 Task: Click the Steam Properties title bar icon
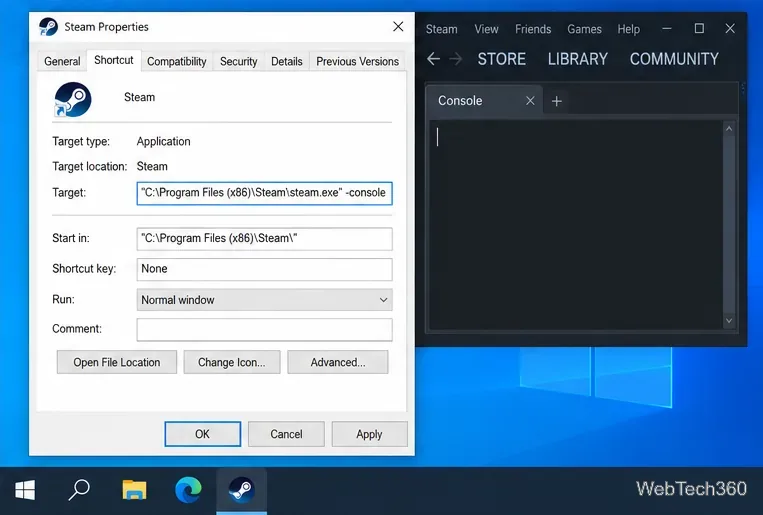(x=48, y=27)
